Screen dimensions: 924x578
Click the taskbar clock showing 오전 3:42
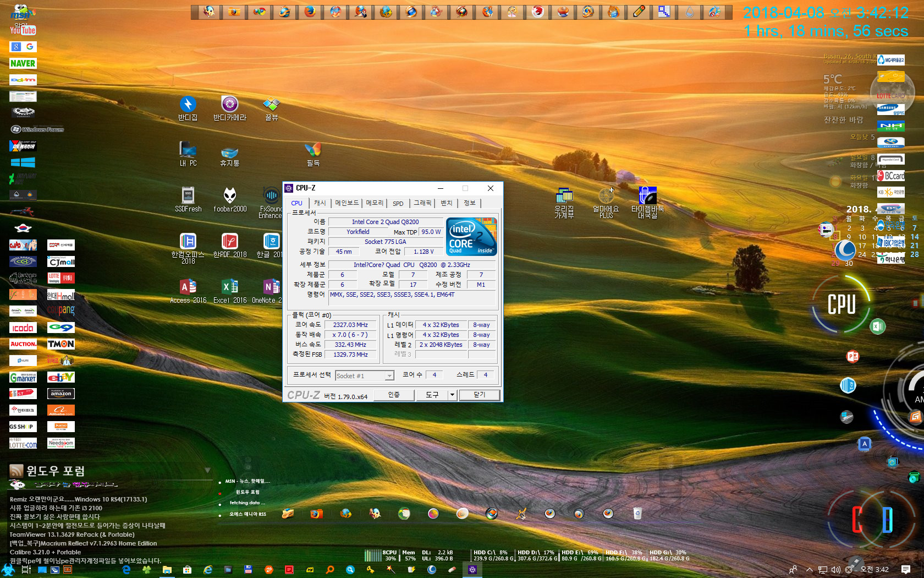click(x=875, y=570)
